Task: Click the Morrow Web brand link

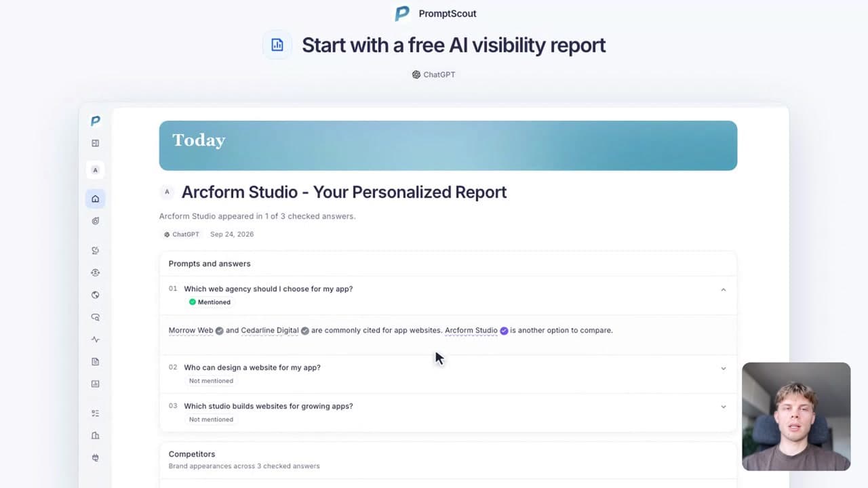Action: click(191, 331)
